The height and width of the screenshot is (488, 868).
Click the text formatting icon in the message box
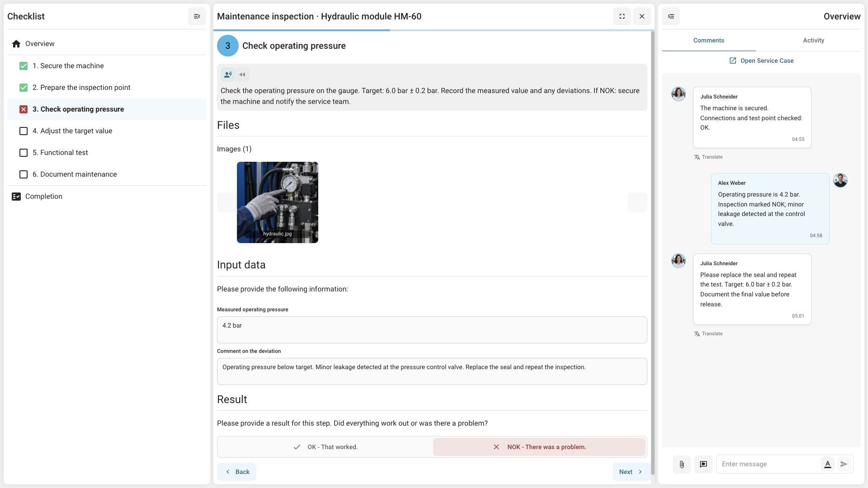[828, 464]
